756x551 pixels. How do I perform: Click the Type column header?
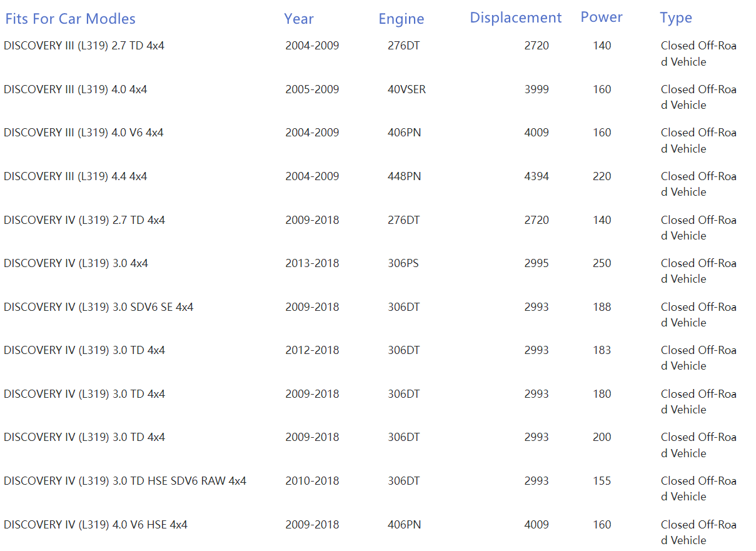675,18
